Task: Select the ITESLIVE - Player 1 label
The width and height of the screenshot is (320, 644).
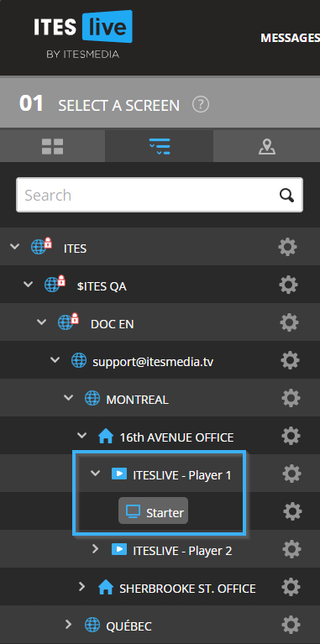Action: coord(182,475)
